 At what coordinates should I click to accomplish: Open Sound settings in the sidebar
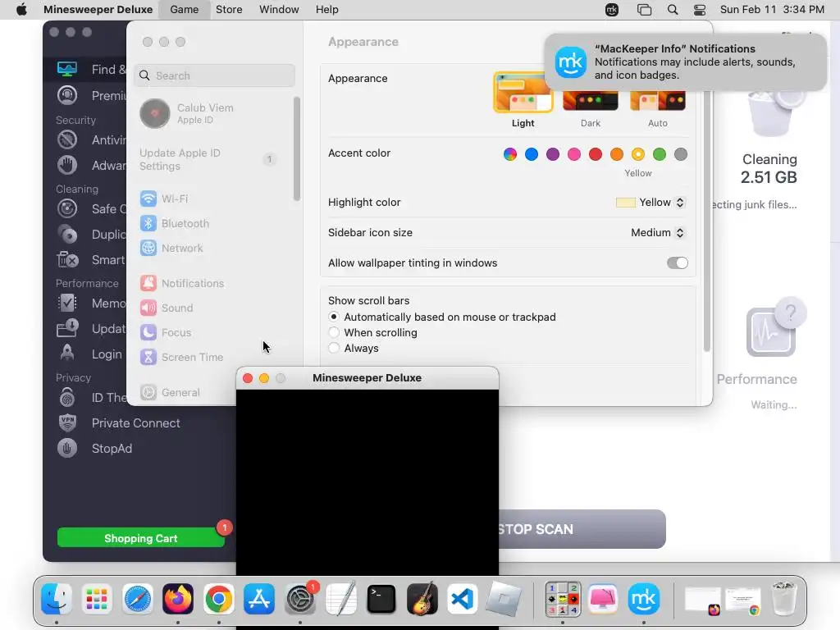tap(167, 308)
